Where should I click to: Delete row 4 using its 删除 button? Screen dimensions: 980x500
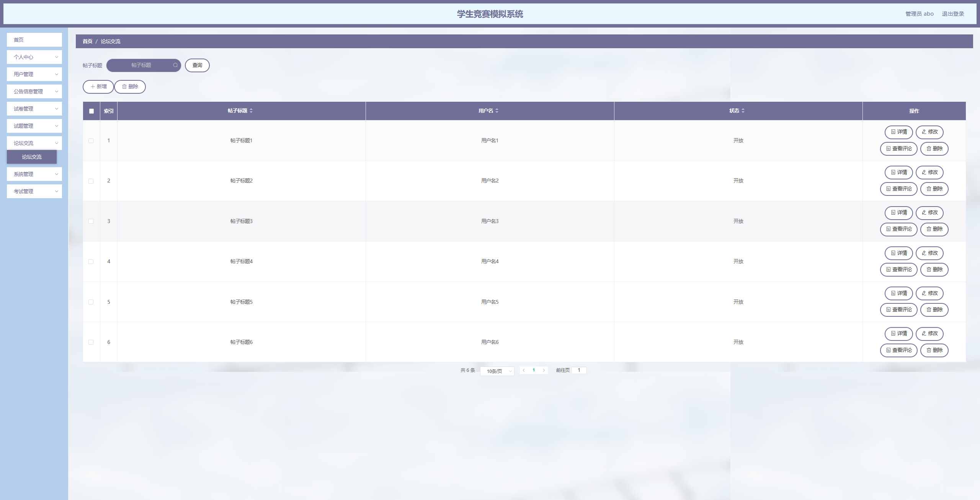(x=934, y=270)
